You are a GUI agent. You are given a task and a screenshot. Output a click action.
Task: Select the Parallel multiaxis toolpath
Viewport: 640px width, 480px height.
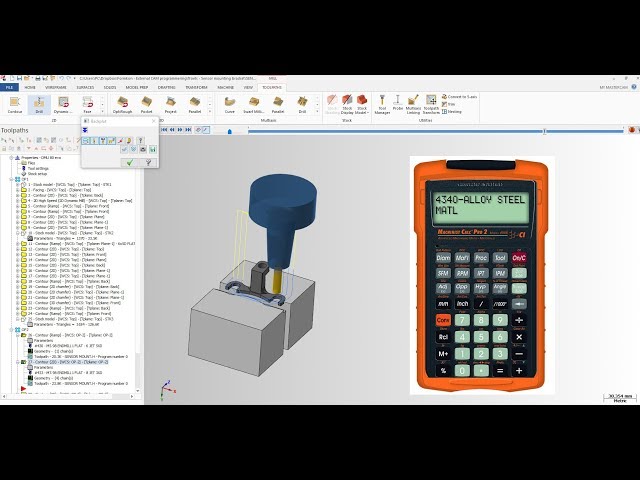(278, 104)
